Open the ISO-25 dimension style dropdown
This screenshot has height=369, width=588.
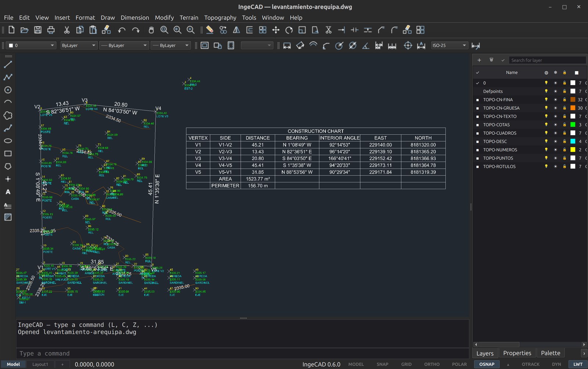coord(449,46)
